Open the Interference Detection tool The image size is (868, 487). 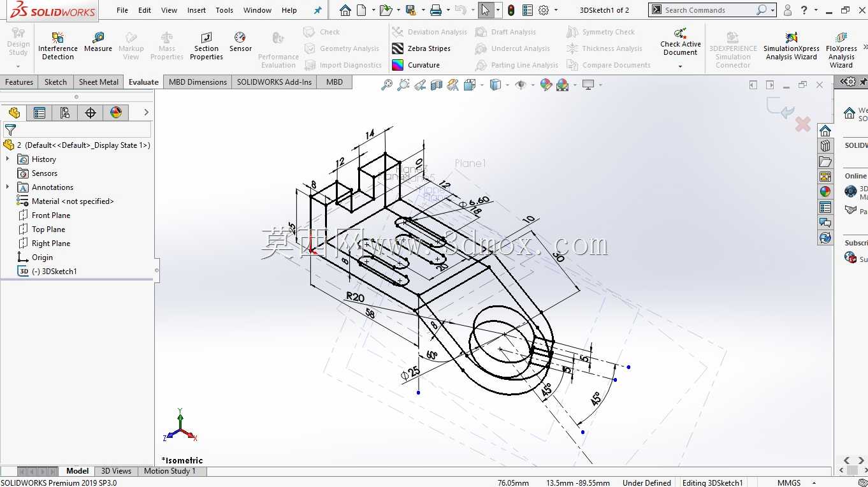point(58,45)
